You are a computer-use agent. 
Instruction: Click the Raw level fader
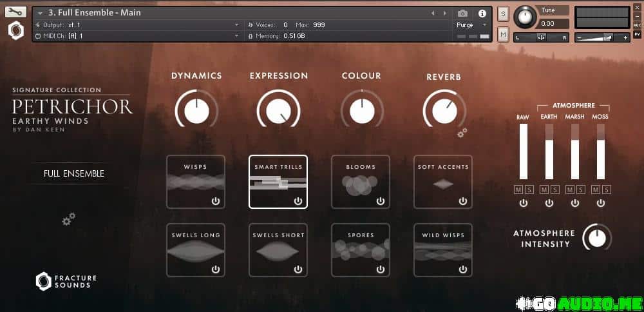click(x=523, y=151)
